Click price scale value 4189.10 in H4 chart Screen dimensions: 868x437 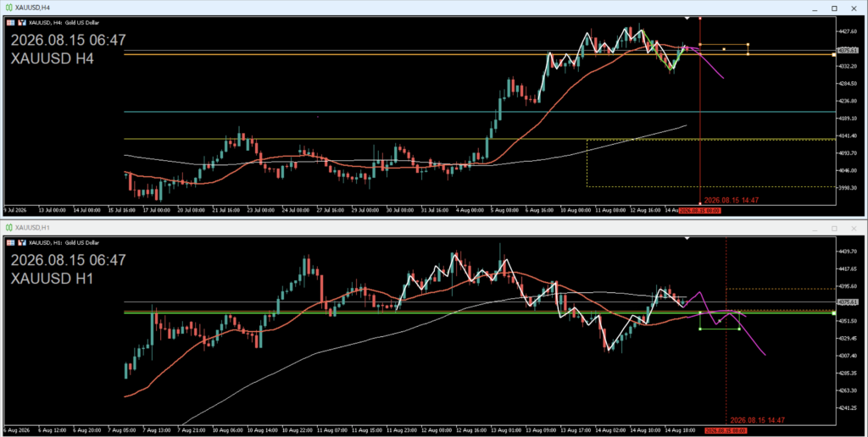849,119
